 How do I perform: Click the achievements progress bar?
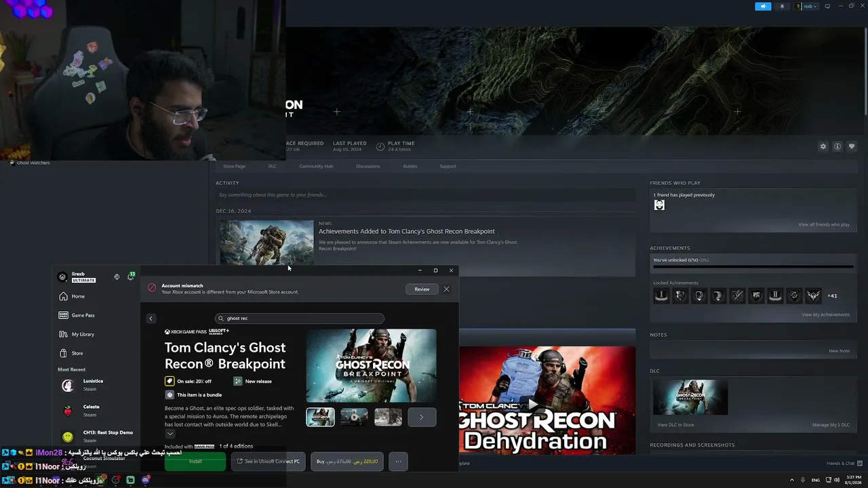click(753, 267)
